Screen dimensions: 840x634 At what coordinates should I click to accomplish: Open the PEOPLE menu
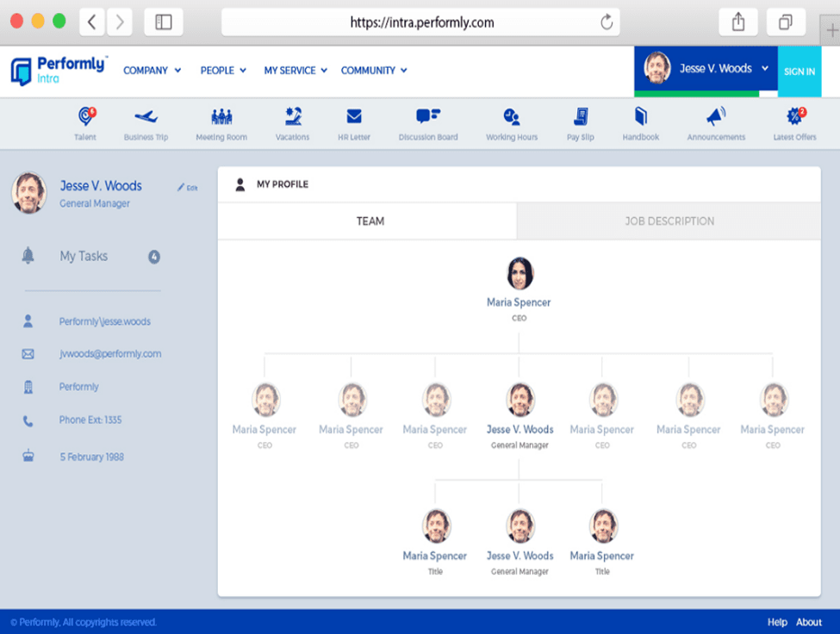click(x=222, y=71)
